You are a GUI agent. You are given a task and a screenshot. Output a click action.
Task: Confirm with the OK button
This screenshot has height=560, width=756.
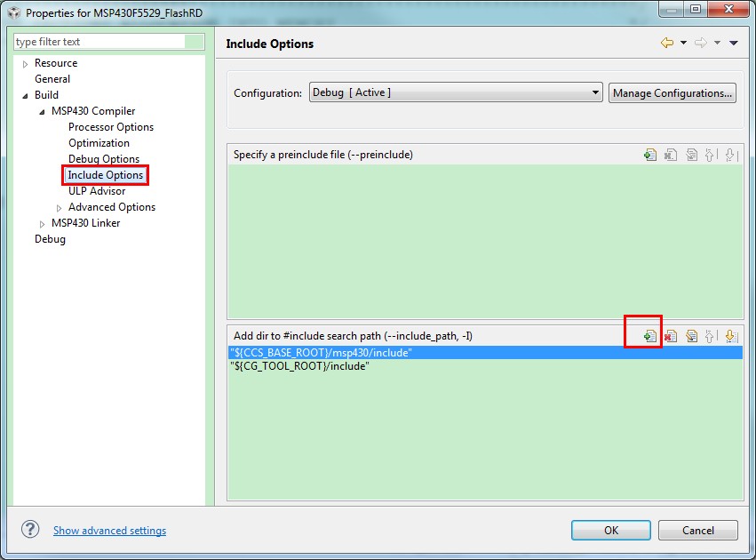[x=611, y=530]
